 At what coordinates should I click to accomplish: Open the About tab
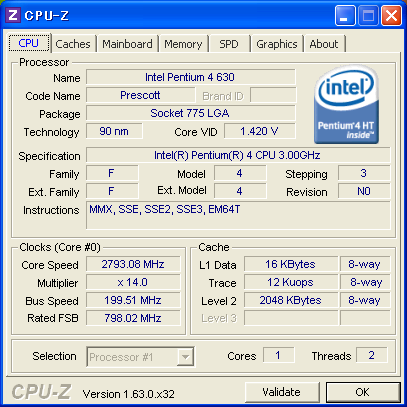tap(324, 44)
